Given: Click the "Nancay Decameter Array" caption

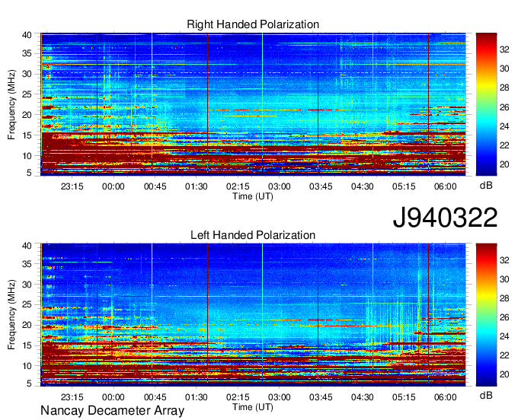Looking at the screenshot, I should (x=112, y=411).
